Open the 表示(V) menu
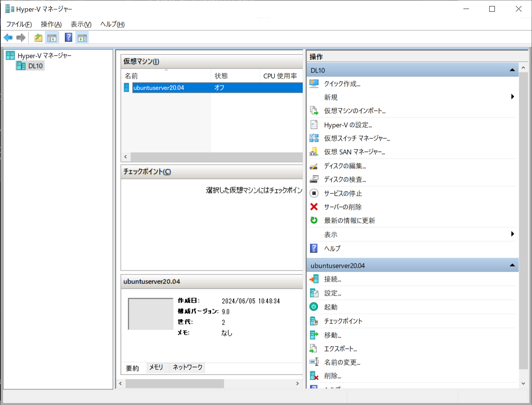This screenshot has width=532, height=405. click(x=81, y=24)
